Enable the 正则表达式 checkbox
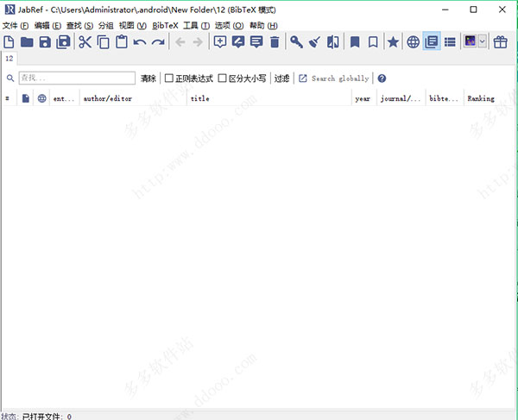This screenshot has height=420, width=518. coord(169,78)
